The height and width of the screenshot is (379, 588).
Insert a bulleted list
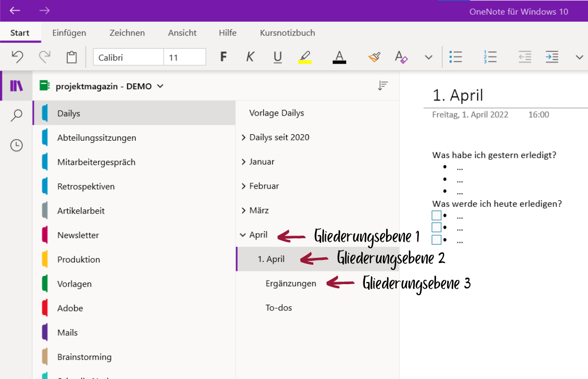456,57
